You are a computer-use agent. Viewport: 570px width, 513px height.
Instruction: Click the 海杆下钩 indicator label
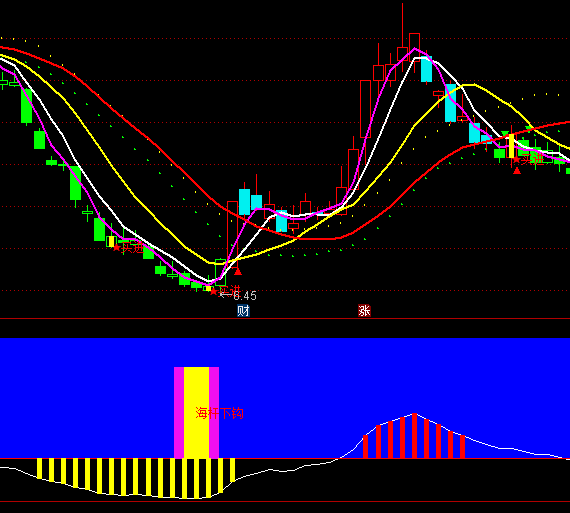coord(219,413)
